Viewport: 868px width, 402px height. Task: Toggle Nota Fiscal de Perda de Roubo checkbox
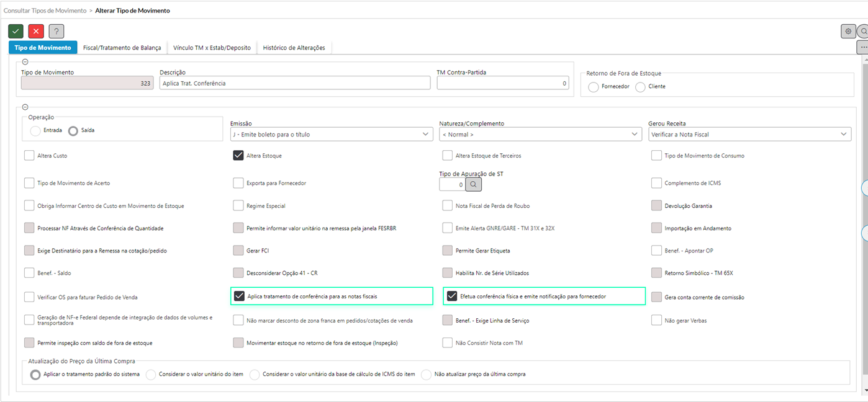click(448, 205)
